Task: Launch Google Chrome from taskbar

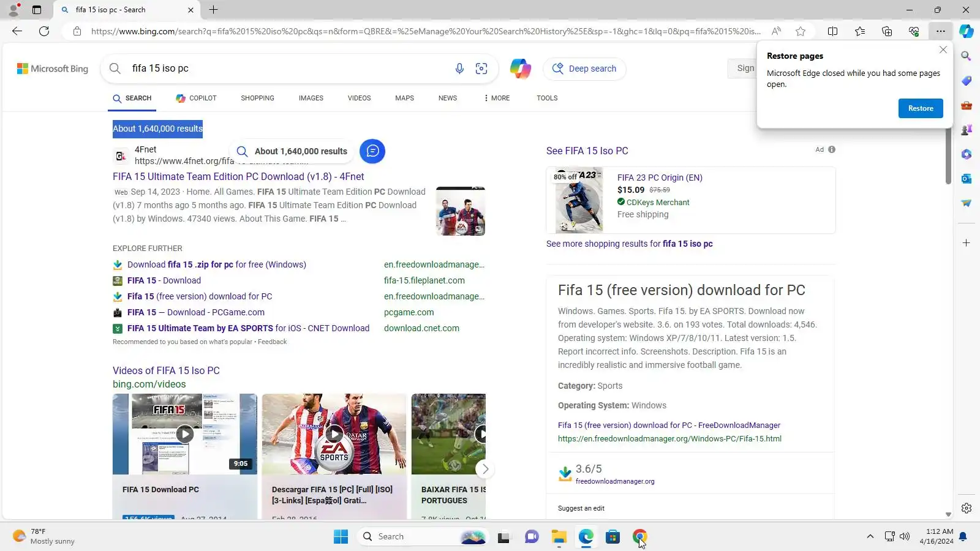Action: click(640, 537)
